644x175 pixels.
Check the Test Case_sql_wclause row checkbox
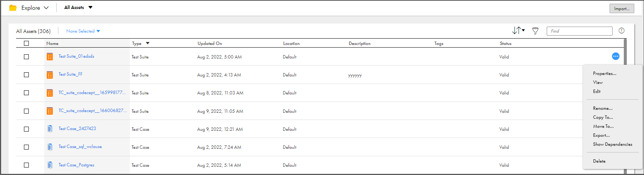[x=26, y=147]
